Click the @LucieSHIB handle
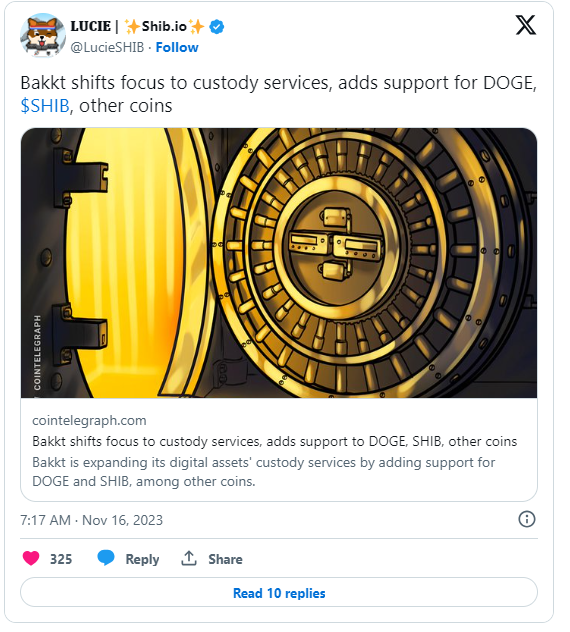Screen dimensions: 570x632 tap(107, 48)
